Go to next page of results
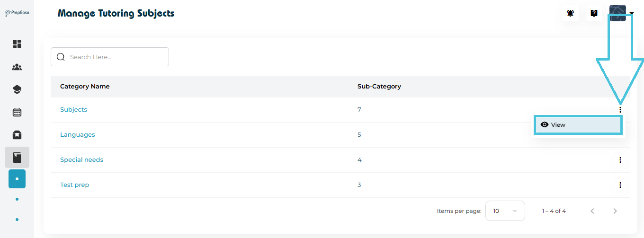The width and height of the screenshot is (644, 238). 615,211
